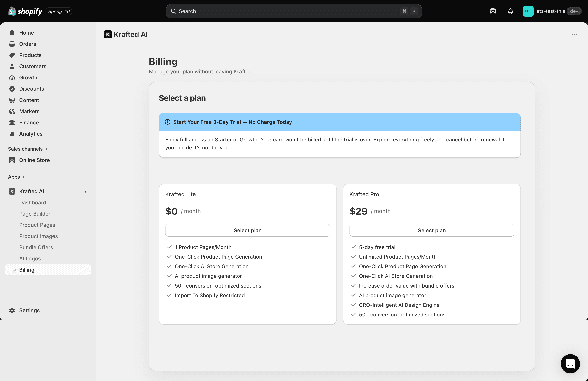
Task: Click the Finance bank icon
Action: pos(12,122)
